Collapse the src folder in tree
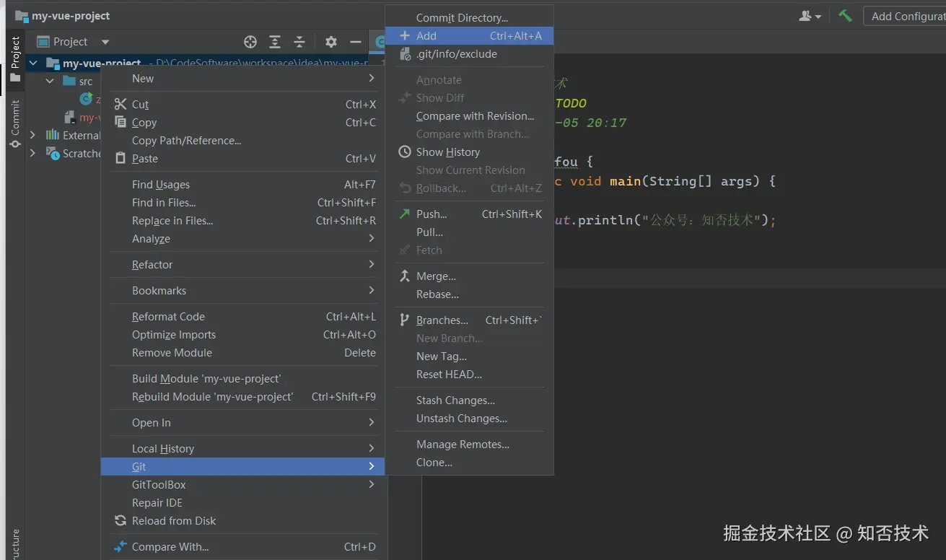946x560 pixels. (x=50, y=81)
